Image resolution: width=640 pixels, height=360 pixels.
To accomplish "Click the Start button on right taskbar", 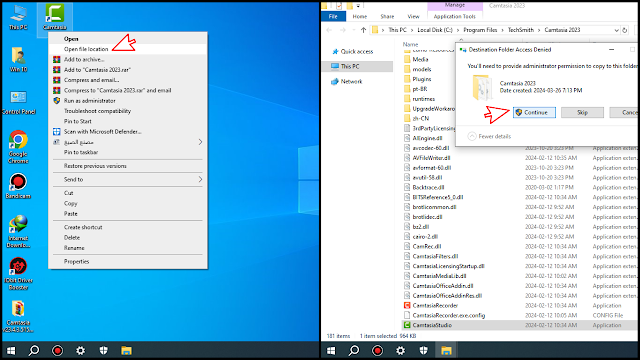I will pos(331,351).
